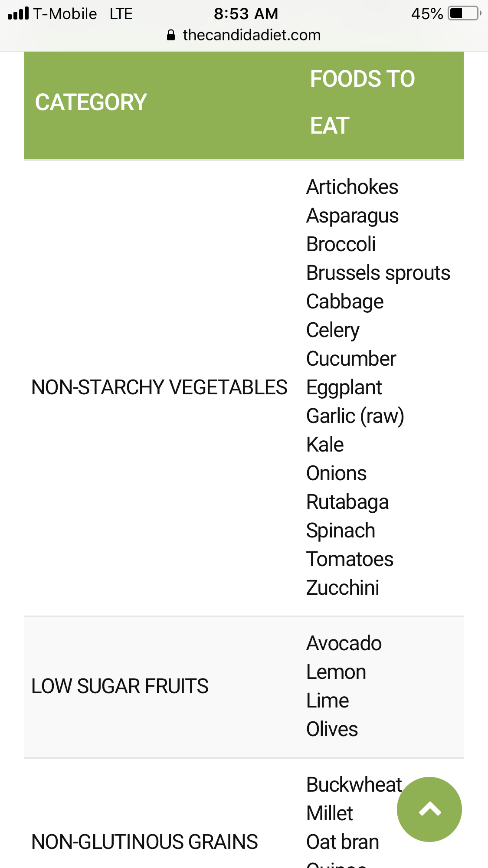Tap the lock icon beside the URL
Viewport: 488px width, 868px height.
coord(171,35)
